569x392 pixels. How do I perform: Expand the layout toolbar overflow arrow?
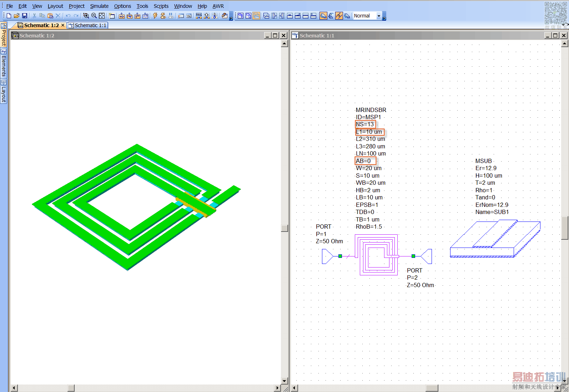coord(384,18)
